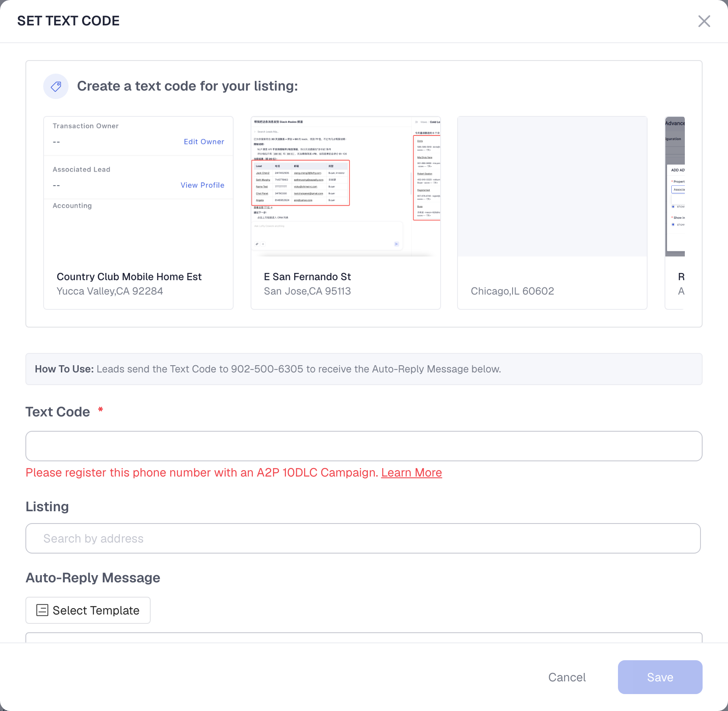Click View Profile in the listing thumbnail
This screenshot has height=711, width=728.
202,185
